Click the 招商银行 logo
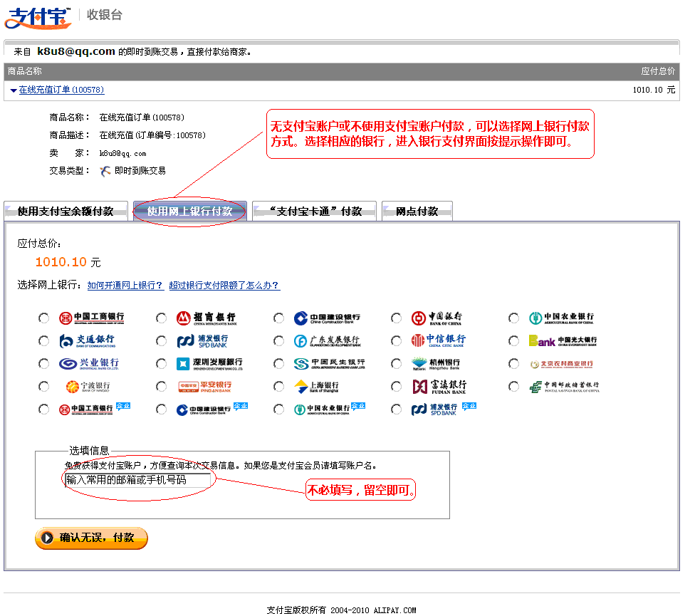Screen dimensions: 695x616 [x=207, y=318]
